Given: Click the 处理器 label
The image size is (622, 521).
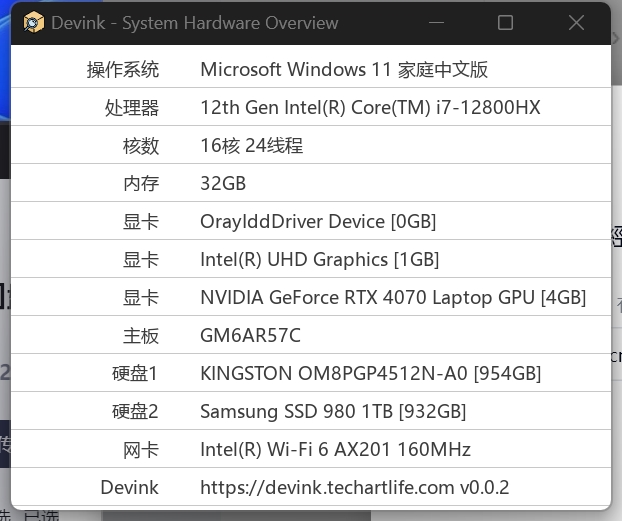Looking at the screenshot, I should tap(132, 107).
